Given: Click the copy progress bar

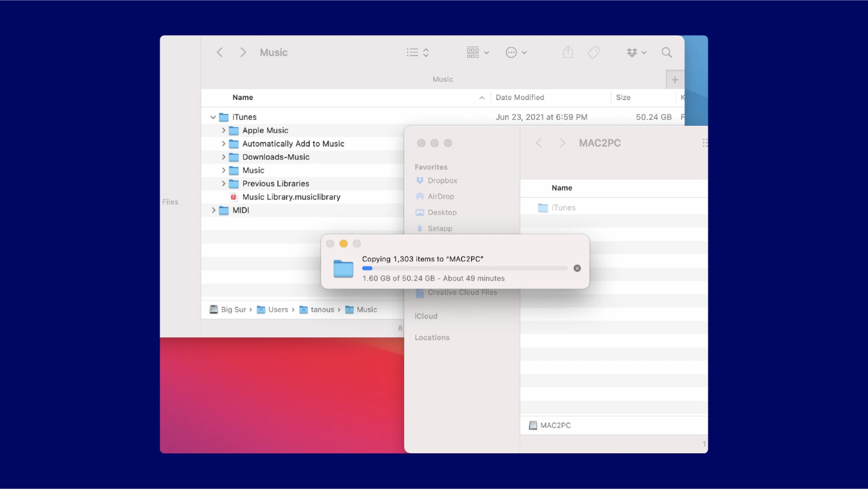Looking at the screenshot, I should tap(464, 268).
